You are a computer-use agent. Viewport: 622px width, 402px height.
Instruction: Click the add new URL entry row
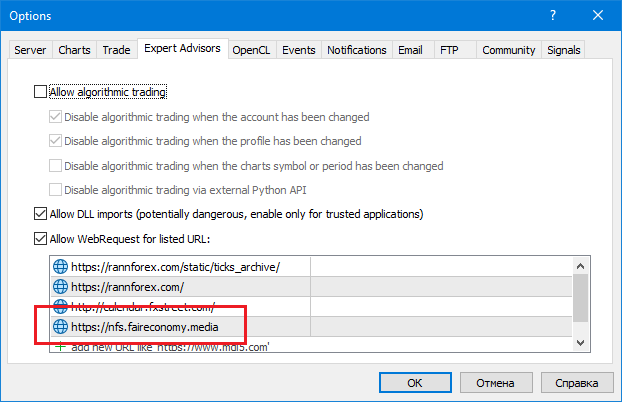(311, 346)
